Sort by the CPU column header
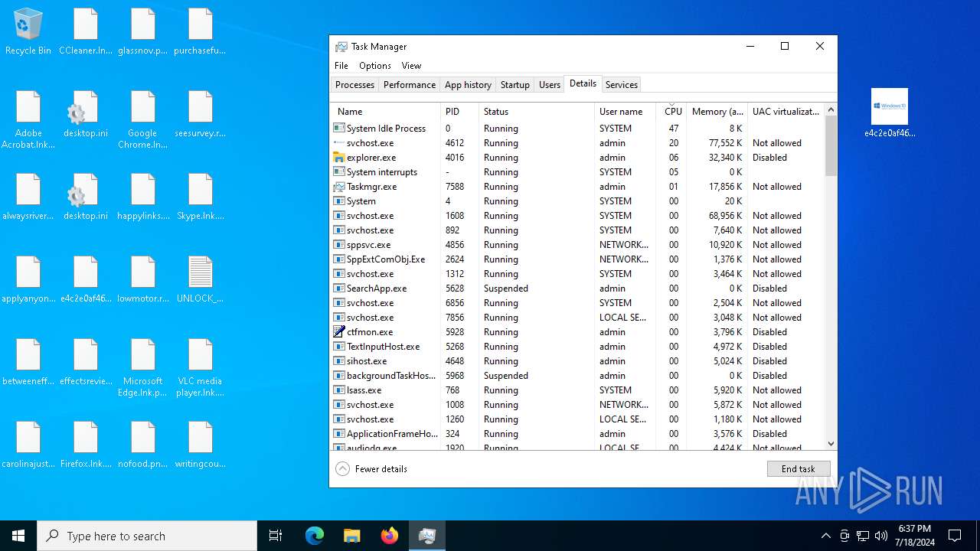Viewport: 980px width, 551px height. 671,112
